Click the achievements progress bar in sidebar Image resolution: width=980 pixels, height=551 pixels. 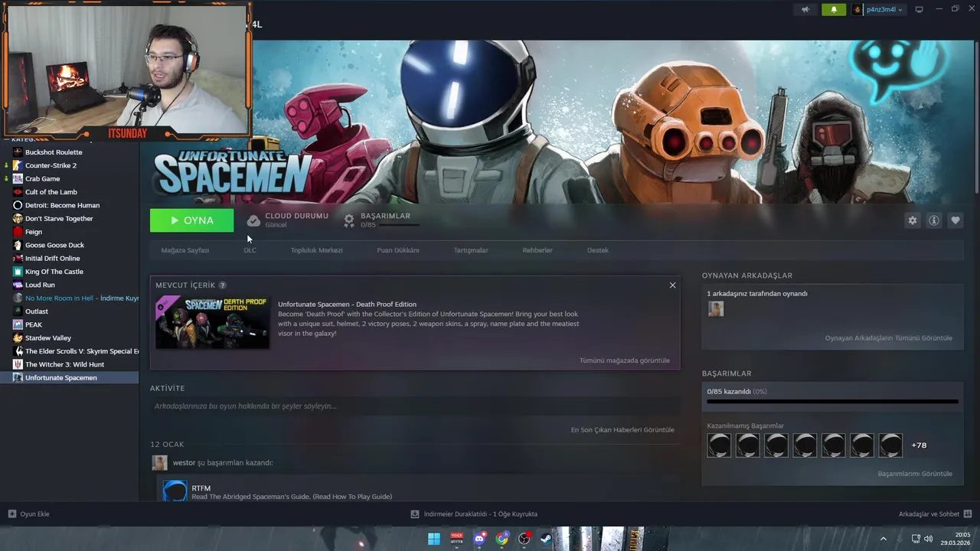click(x=832, y=401)
